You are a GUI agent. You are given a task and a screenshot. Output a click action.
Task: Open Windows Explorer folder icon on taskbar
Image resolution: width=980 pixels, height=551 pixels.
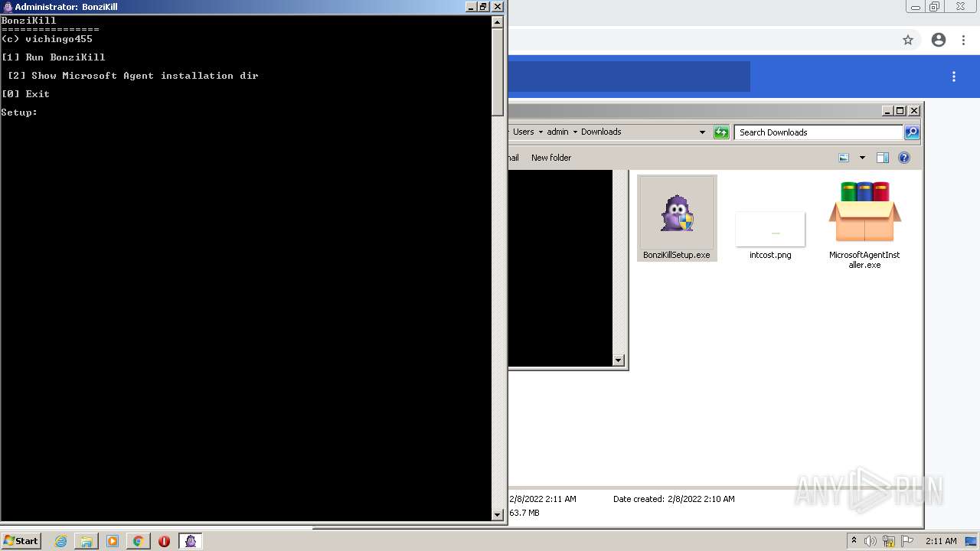coord(87,541)
